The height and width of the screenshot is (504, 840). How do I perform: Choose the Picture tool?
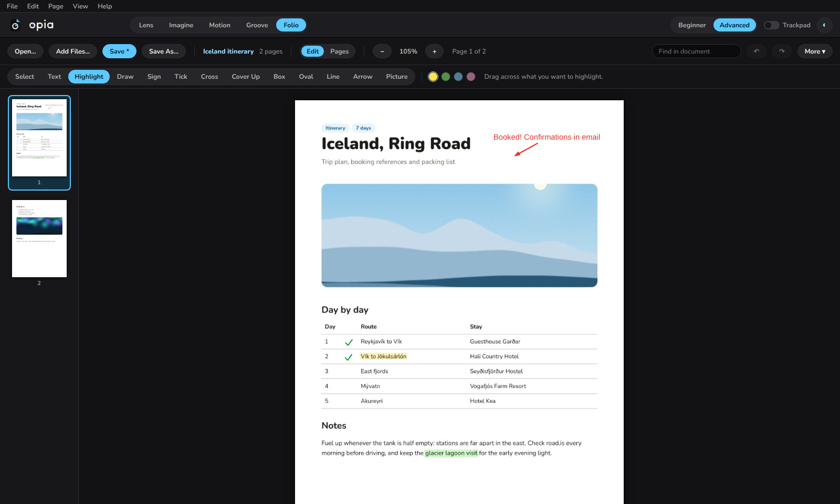tap(397, 77)
